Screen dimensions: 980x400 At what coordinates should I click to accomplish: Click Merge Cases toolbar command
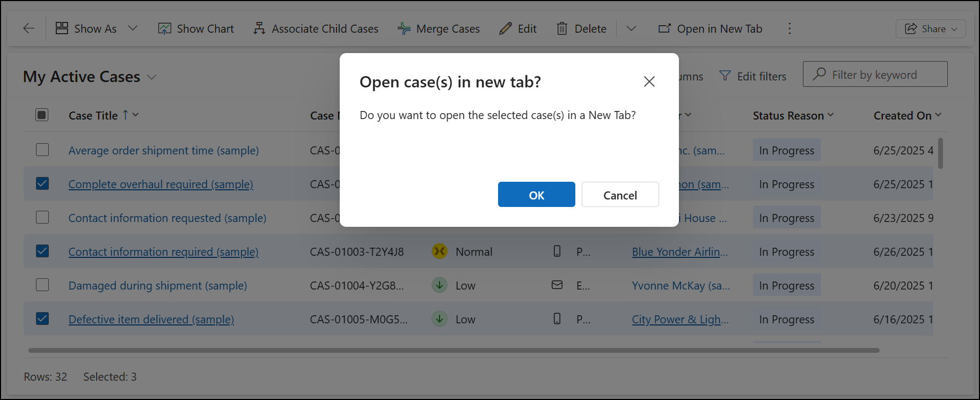pyautogui.click(x=438, y=28)
